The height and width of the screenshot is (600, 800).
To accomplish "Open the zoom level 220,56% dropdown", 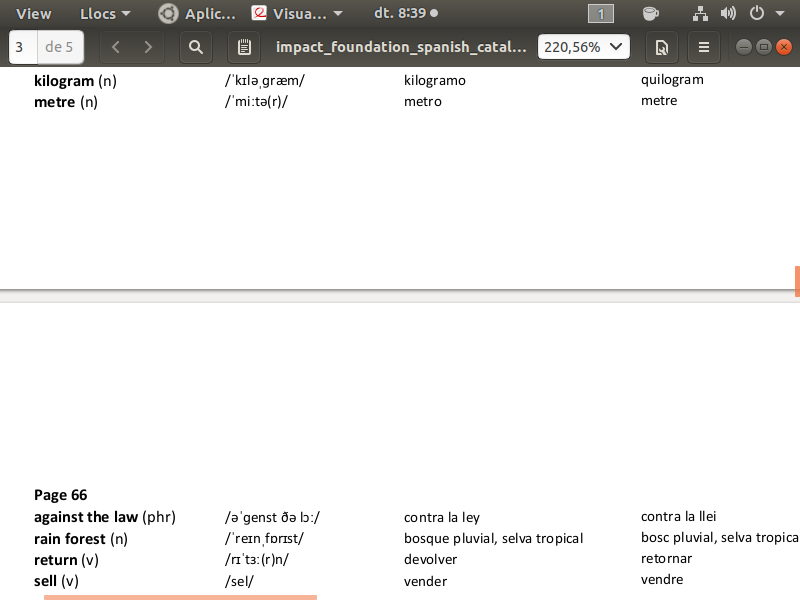I will 584,47.
